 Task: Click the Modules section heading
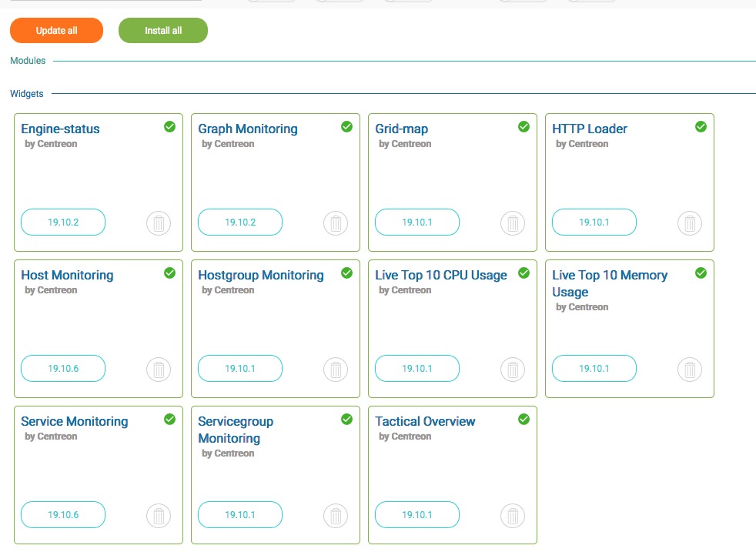(28, 61)
